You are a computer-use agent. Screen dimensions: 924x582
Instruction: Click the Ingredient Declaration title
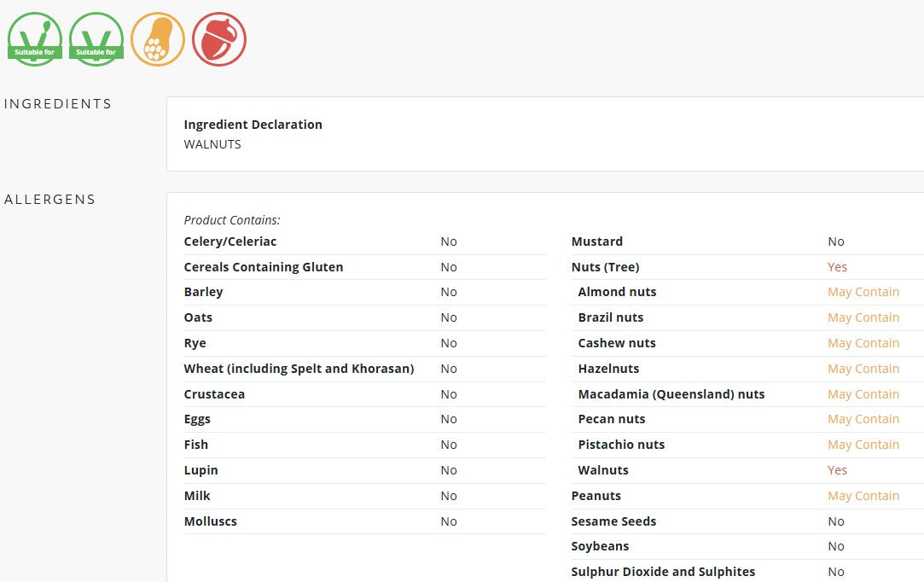(x=253, y=125)
